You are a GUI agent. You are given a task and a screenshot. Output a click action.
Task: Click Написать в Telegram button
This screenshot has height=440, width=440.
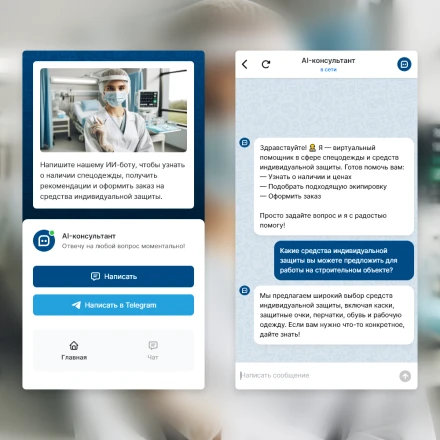tap(113, 305)
